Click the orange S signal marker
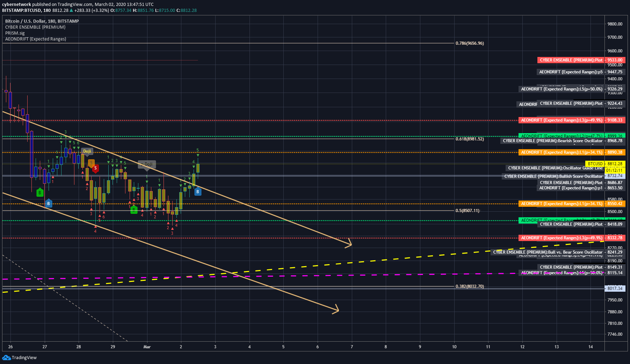The image size is (630, 364). (x=91, y=163)
